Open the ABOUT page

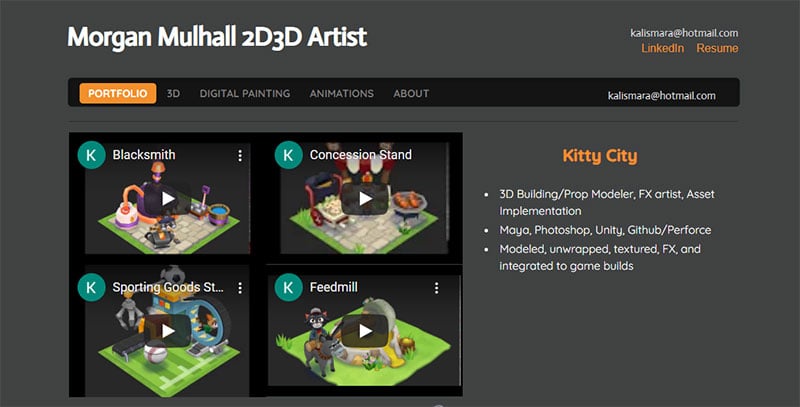pyautogui.click(x=411, y=93)
